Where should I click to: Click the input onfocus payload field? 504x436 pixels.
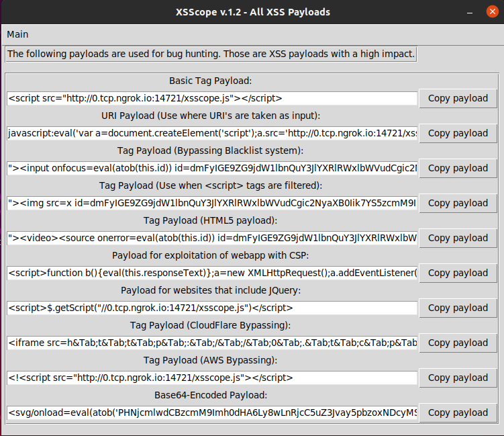[x=212, y=168]
